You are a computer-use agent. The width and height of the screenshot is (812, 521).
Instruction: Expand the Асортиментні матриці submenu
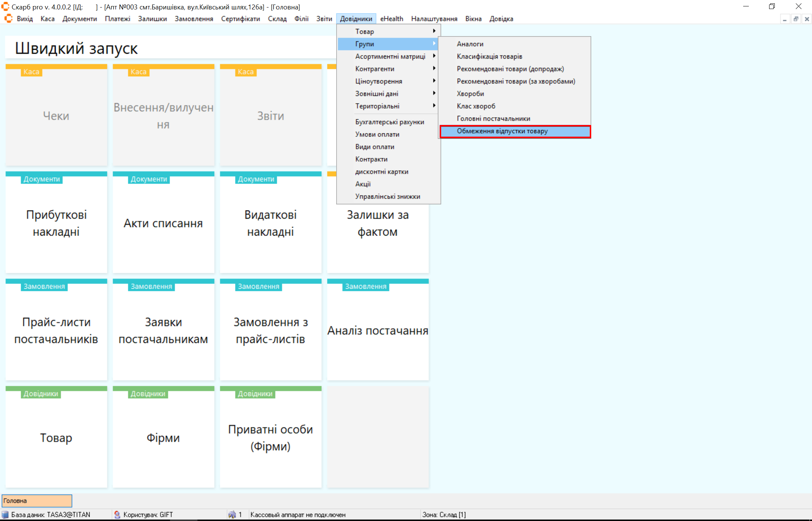coord(390,56)
